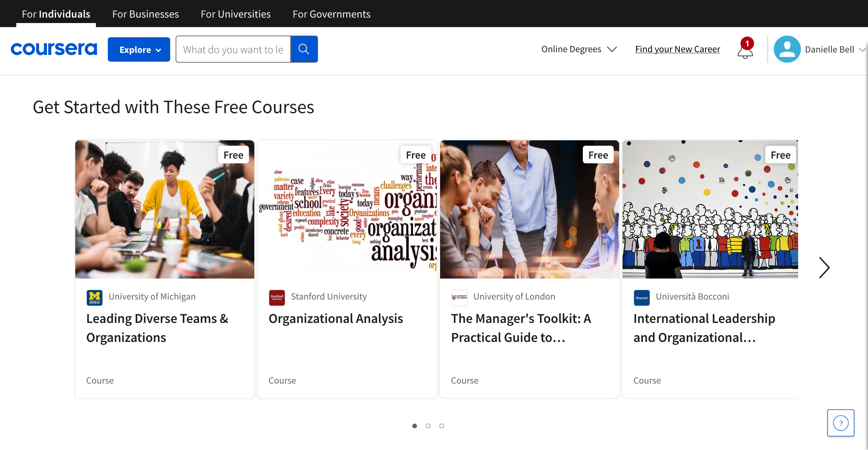Expand the Danielle Bell account menu chevron

coord(862,50)
